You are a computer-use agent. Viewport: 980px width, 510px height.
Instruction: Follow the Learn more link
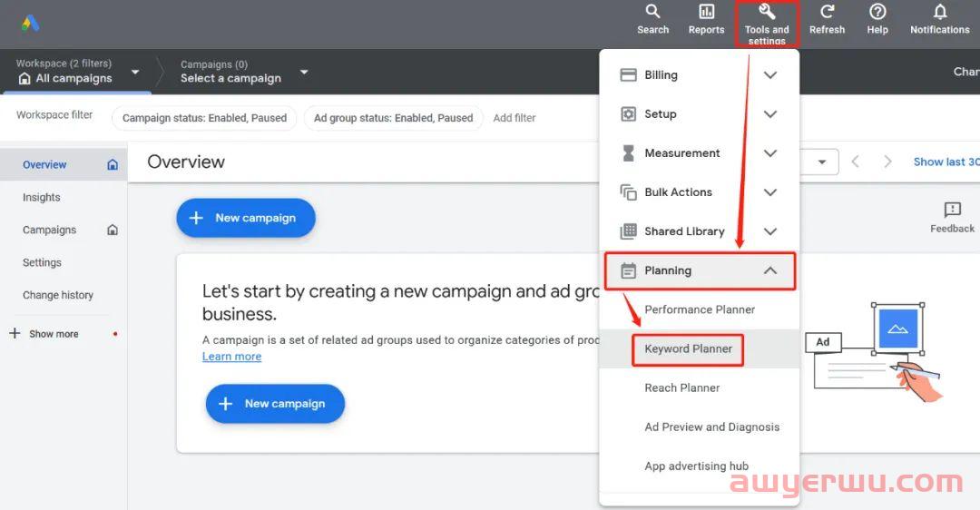coord(232,357)
